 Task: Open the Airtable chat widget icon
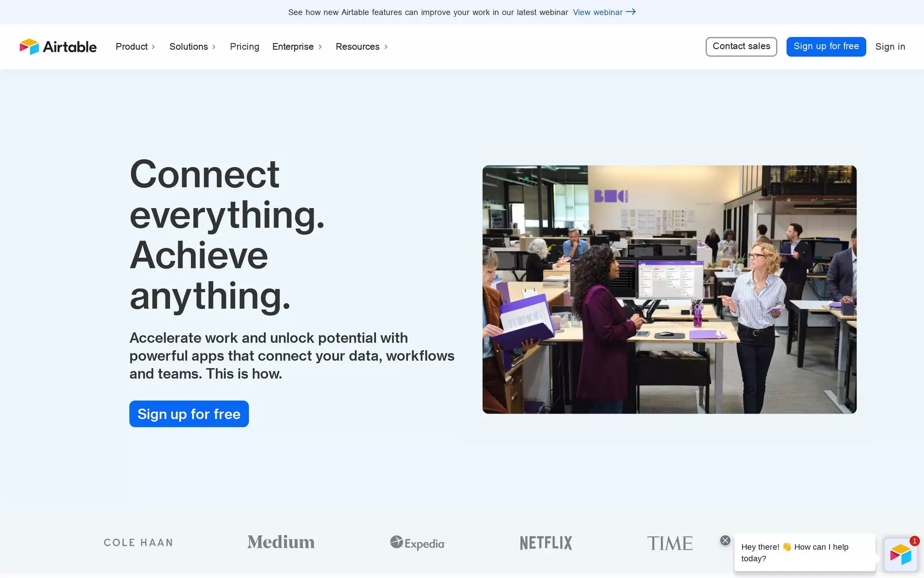900,554
